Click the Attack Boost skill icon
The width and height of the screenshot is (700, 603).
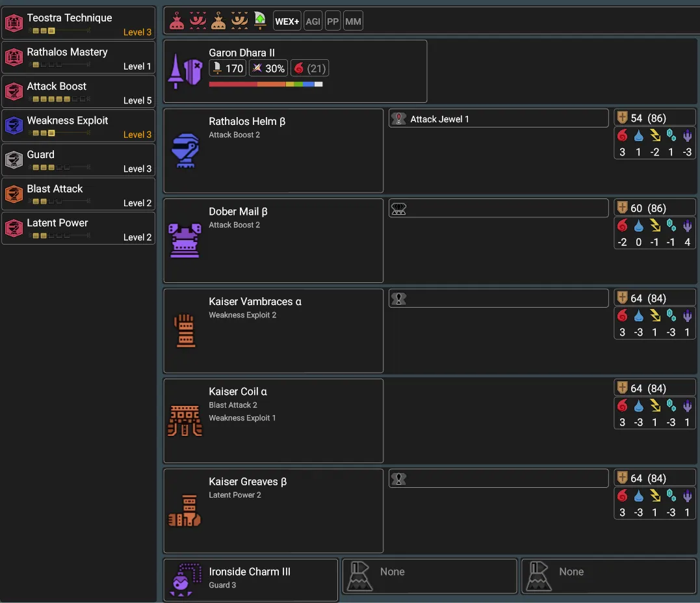click(x=14, y=92)
